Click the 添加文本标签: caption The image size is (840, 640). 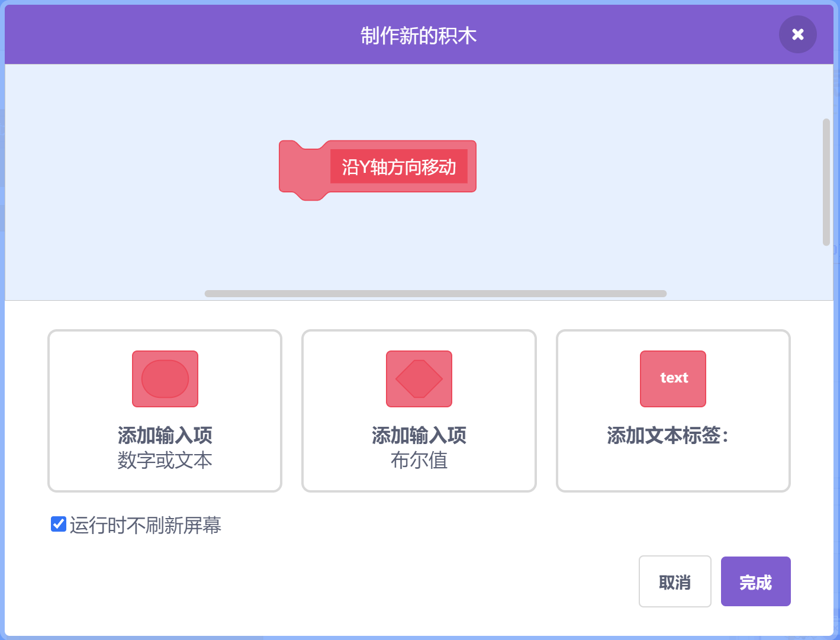(x=667, y=436)
